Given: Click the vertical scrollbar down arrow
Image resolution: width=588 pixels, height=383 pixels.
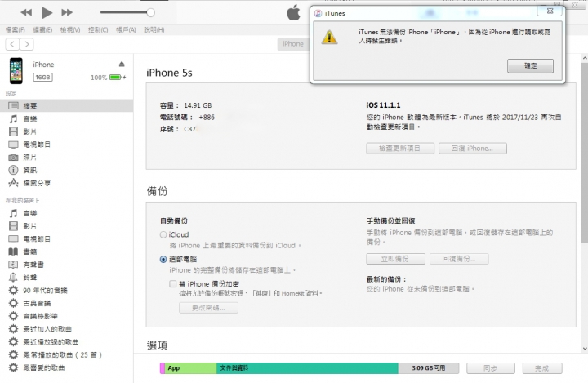Looking at the screenshot, I should click(585, 349).
